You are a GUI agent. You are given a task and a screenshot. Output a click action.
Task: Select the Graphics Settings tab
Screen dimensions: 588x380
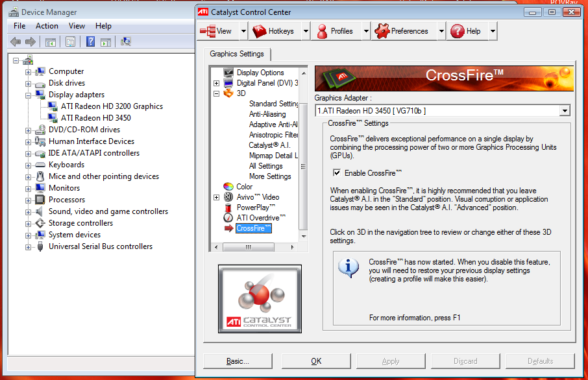237,54
